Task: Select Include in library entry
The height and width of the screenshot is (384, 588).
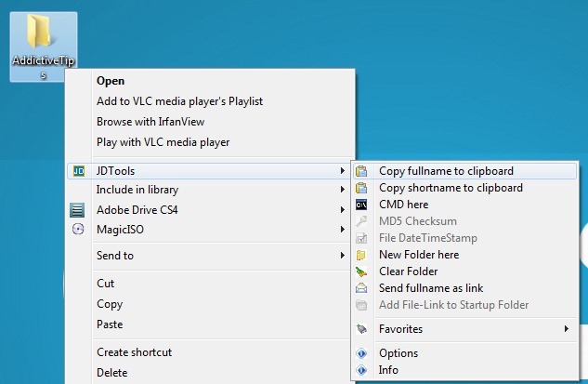Action: [208, 190]
